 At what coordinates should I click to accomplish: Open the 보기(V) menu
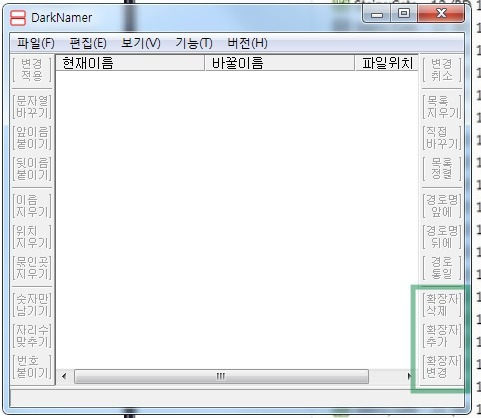(x=141, y=43)
